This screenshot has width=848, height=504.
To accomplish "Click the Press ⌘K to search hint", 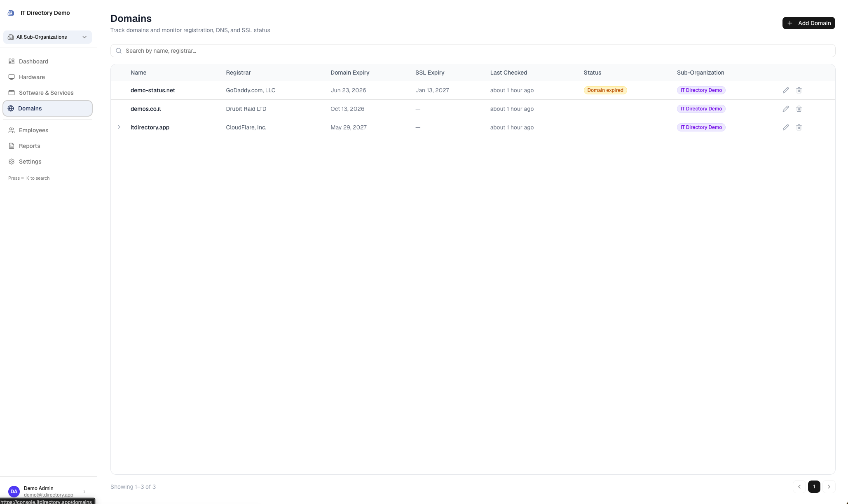I will click(29, 178).
